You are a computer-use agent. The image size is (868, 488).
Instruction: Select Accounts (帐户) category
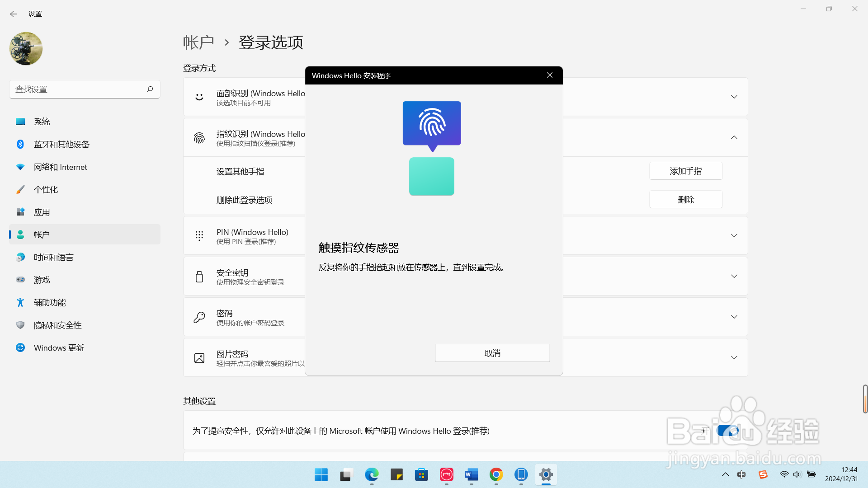coord(85,235)
